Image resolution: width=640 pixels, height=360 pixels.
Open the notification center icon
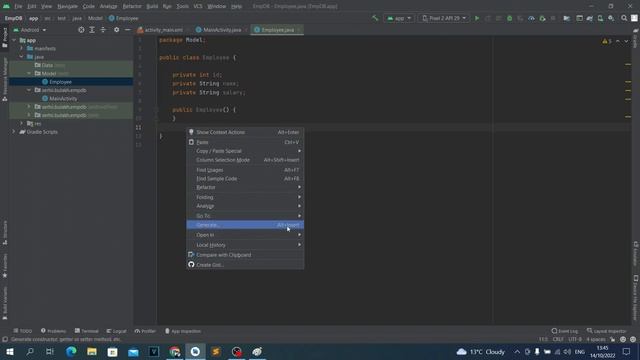pos(627,352)
